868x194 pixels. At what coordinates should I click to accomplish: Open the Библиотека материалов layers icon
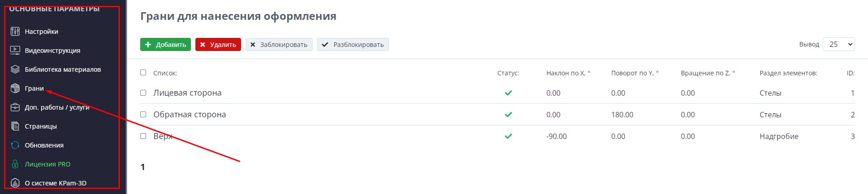pyautogui.click(x=15, y=69)
